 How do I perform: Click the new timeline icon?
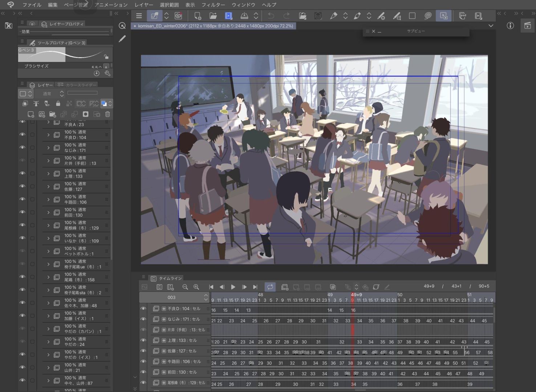[x=170, y=287]
